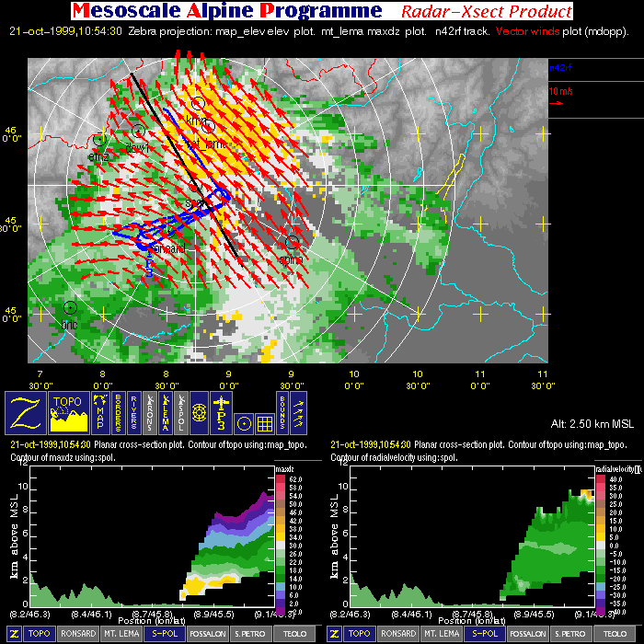This screenshot has height=644, width=644.
Task: Click the grid overlay icon
Action: pyautogui.click(x=264, y=423)
